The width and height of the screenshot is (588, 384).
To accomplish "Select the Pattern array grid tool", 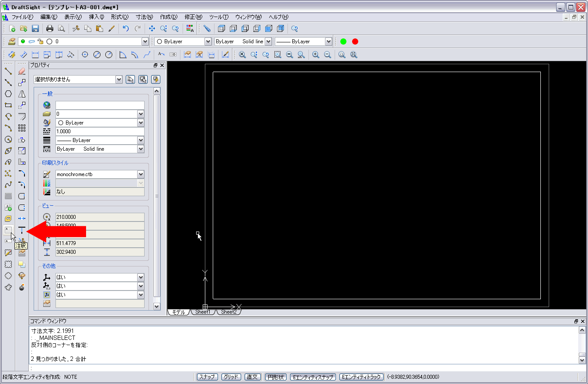I will click(x=22, y=128).
